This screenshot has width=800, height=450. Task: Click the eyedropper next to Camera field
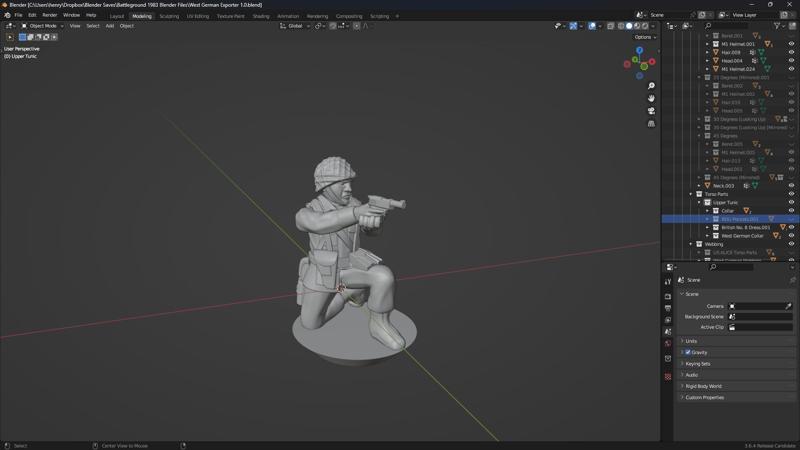(x=788, y=306)
